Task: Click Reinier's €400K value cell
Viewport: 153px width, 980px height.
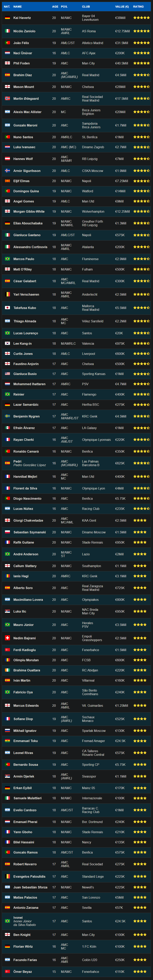Action: click(x=120, y=395)
